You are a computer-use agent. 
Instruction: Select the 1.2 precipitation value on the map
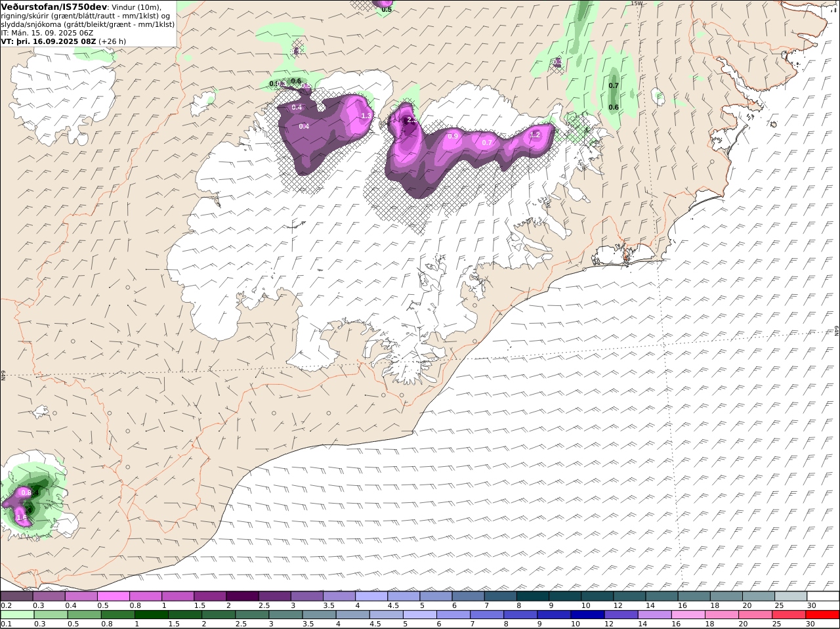coord(535,135)
